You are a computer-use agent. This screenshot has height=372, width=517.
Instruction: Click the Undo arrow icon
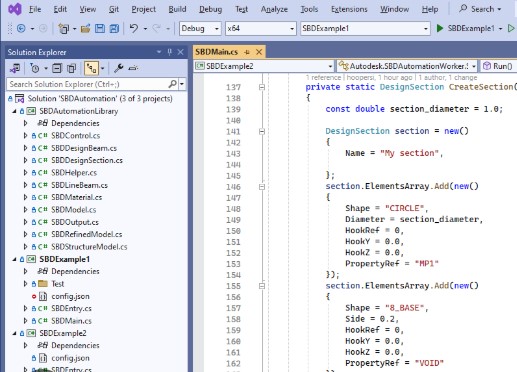(134, 29)
